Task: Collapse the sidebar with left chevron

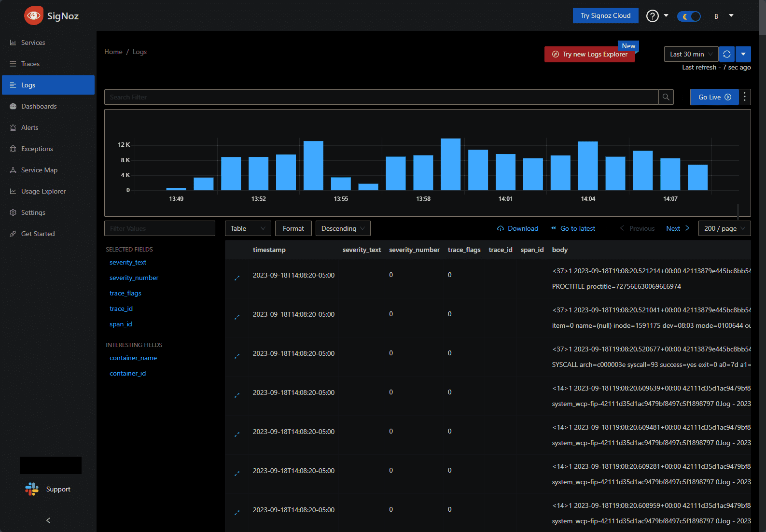Action: pos(48,520)
